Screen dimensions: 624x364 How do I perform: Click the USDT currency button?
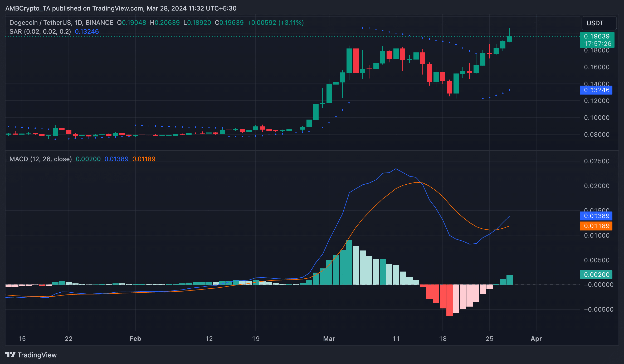(x=599, y=23)
